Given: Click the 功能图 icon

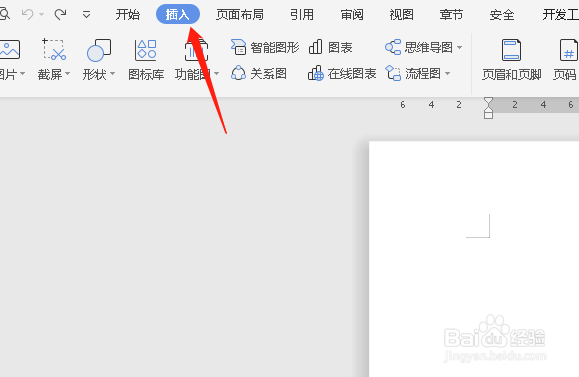Looking at the screenshot, I should pyautogui.click(x=196, y=50).
